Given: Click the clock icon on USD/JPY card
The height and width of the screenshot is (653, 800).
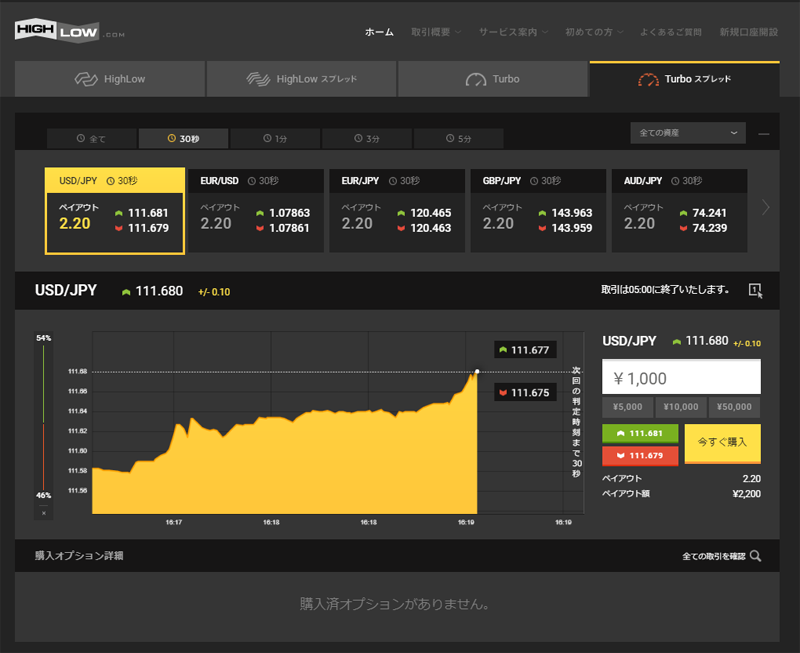Looking at the screenshot, I should [x=110, y=181].
